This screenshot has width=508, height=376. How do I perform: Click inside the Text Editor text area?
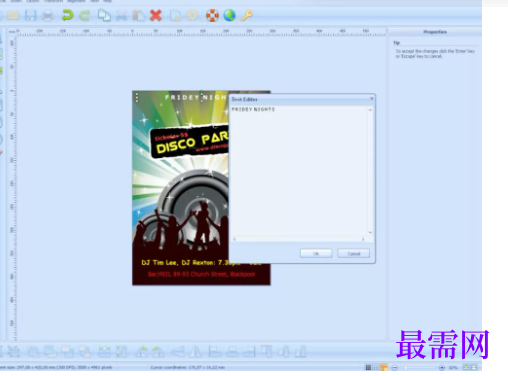[299, 171]
